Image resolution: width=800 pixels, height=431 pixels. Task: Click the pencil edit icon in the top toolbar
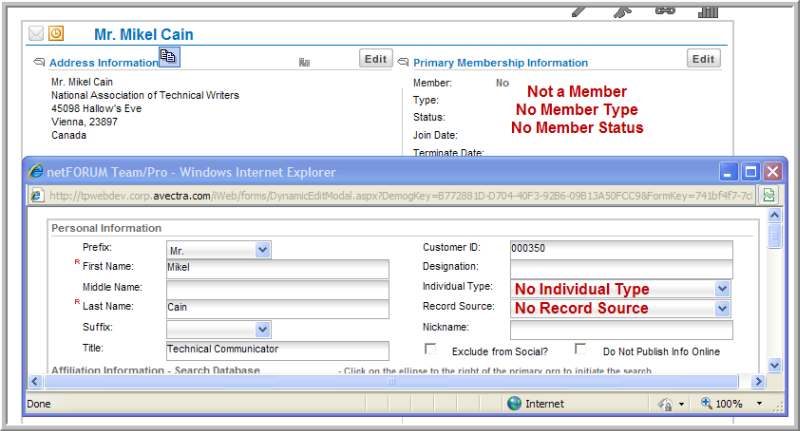pyautogui.click(x=579, y=11)
